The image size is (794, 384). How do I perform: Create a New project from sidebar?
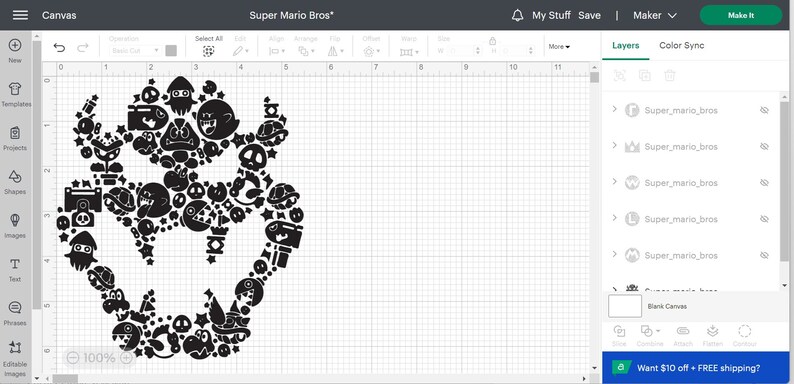(x=15, y=51)
